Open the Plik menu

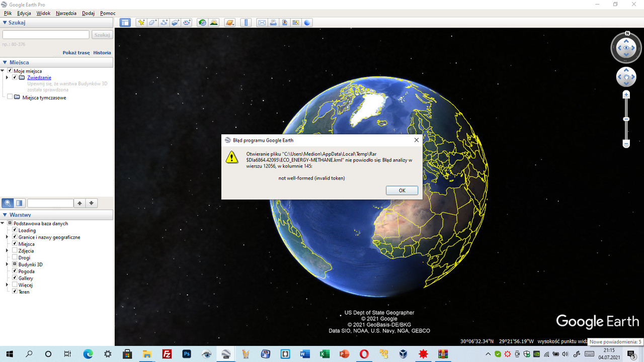[x=8, y=13]
